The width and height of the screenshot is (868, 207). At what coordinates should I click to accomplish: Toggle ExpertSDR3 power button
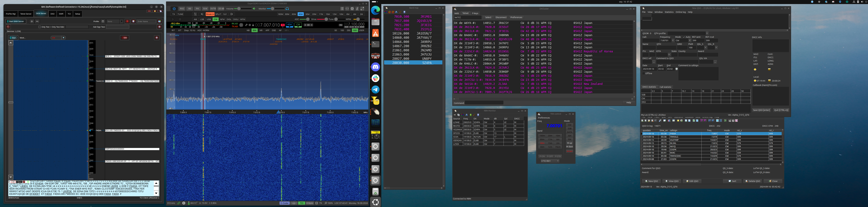pos(174,9)
